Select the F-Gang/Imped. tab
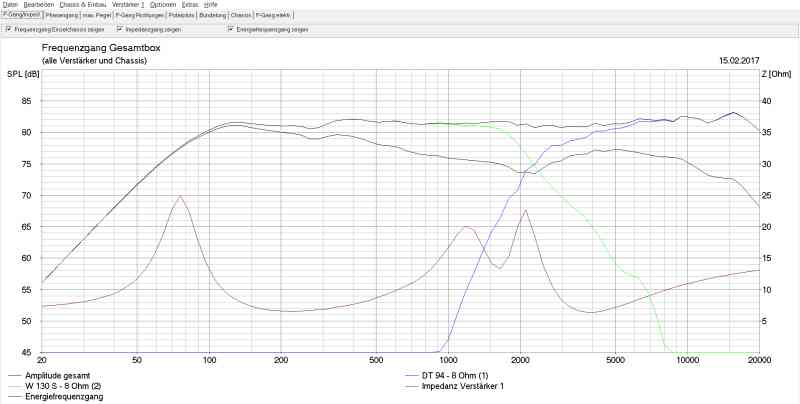 point(22,15)
